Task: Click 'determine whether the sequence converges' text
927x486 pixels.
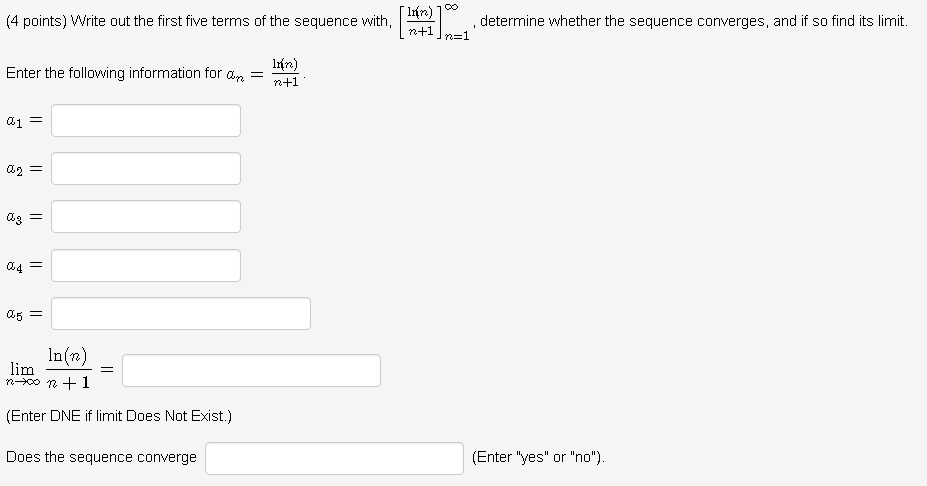Action: (624, 21)
